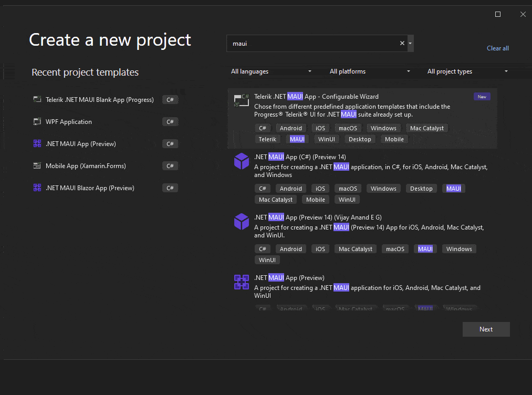
Task: Open the All languages filter dropdown
Action: point(271,71)
